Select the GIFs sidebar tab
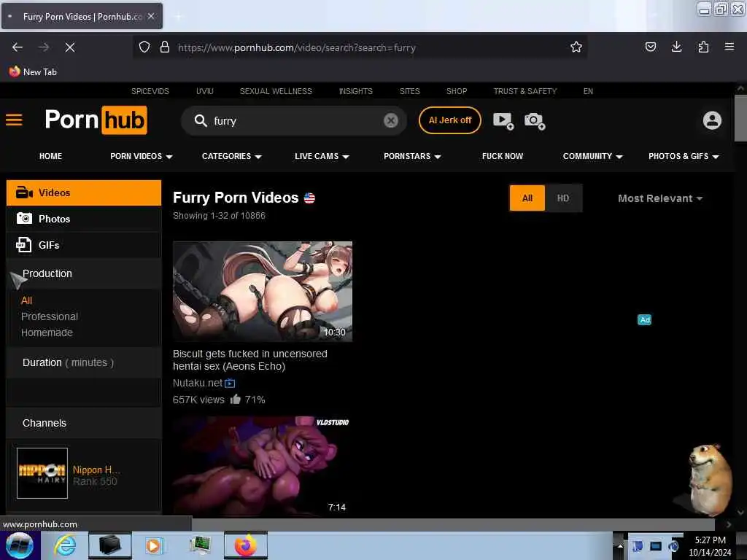Image resolution: width=747 pixels, height=560 pixels. (84, 245)
